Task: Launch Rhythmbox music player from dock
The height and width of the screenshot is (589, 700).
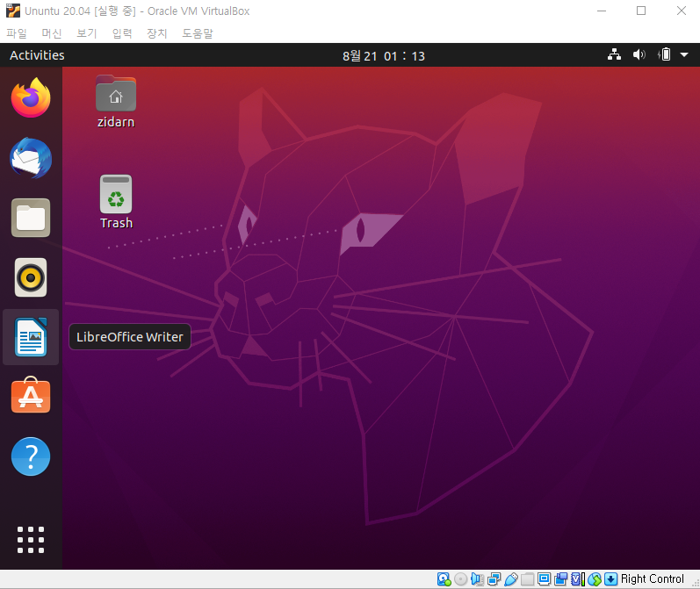Action: pyautogui.click(x=31, y=277)
